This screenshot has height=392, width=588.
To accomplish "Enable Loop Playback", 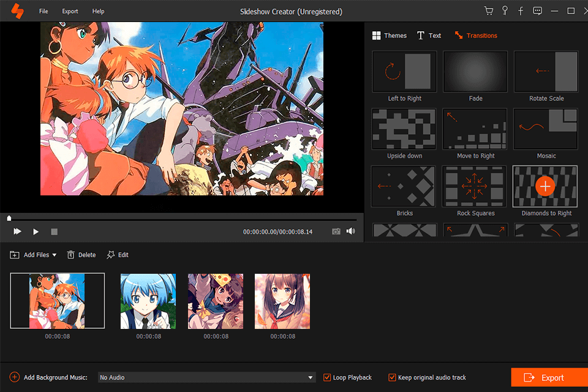I will pyautogui.click(x=328, y=377).
